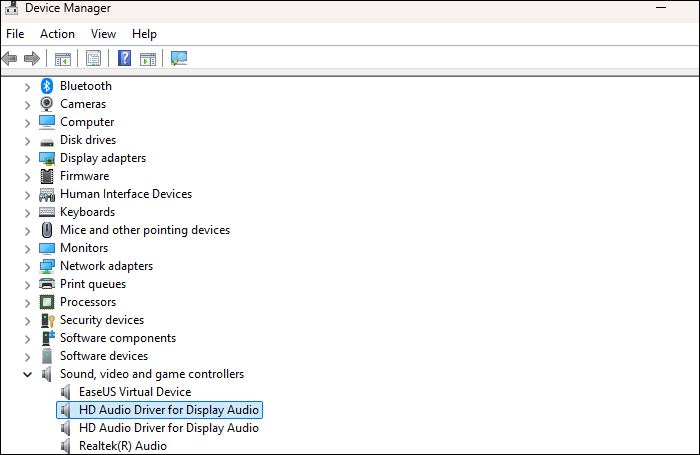Click the Back arrow toolbar icon
Image resolution: width=700 pixels, height=455 pixels.
point(9,58)
